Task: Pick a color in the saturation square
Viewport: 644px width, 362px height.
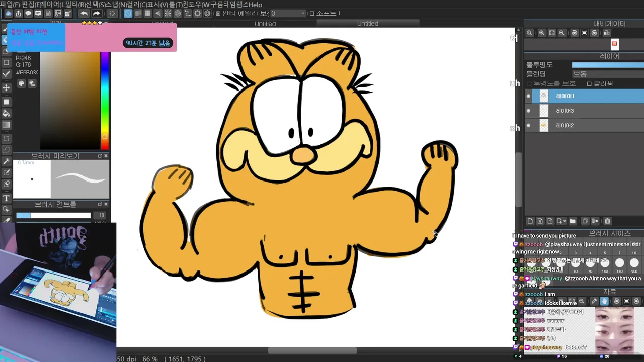Action: pos(69,100)
